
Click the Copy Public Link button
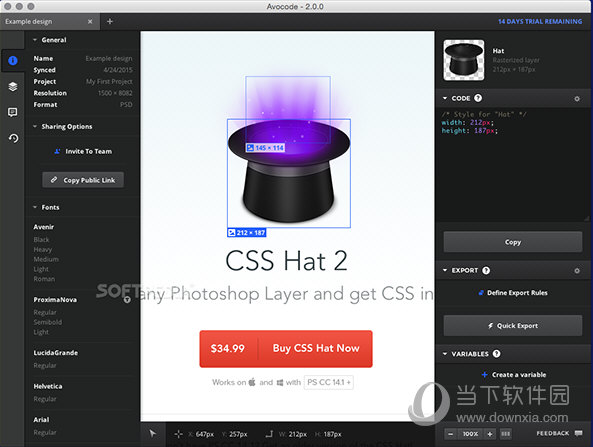[x=83, y=180]
